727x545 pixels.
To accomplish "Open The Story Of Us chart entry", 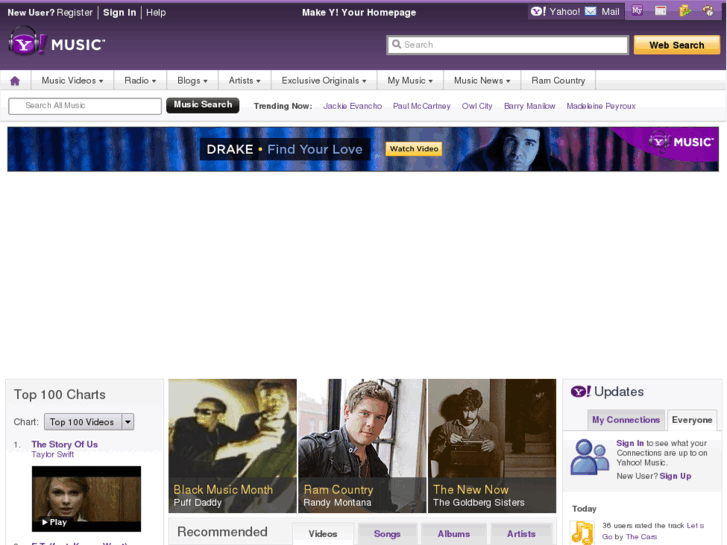I will click(x=64, y=444).
